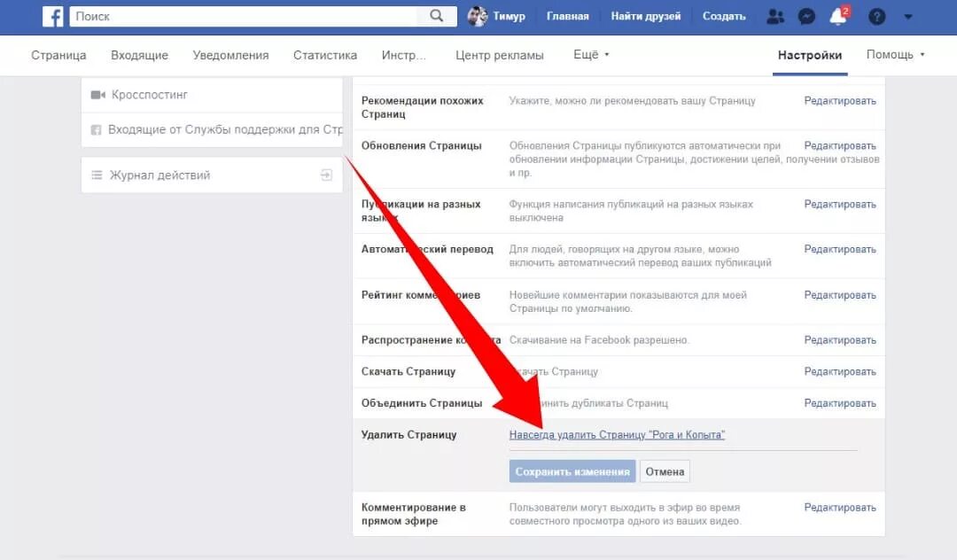Click the Обновления Страницы row label
The image size is (957, 560).
point(421,146)
